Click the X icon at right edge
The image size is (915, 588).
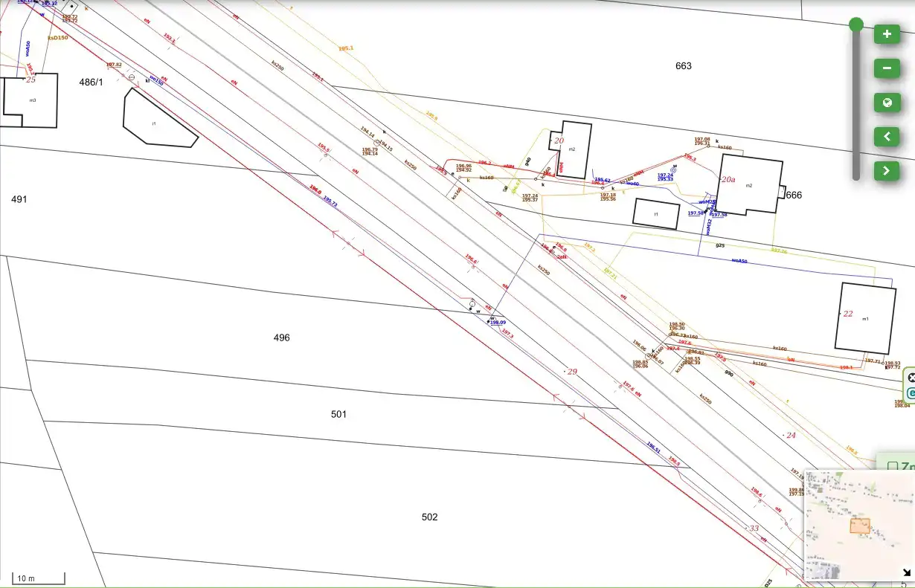point(911,378)
